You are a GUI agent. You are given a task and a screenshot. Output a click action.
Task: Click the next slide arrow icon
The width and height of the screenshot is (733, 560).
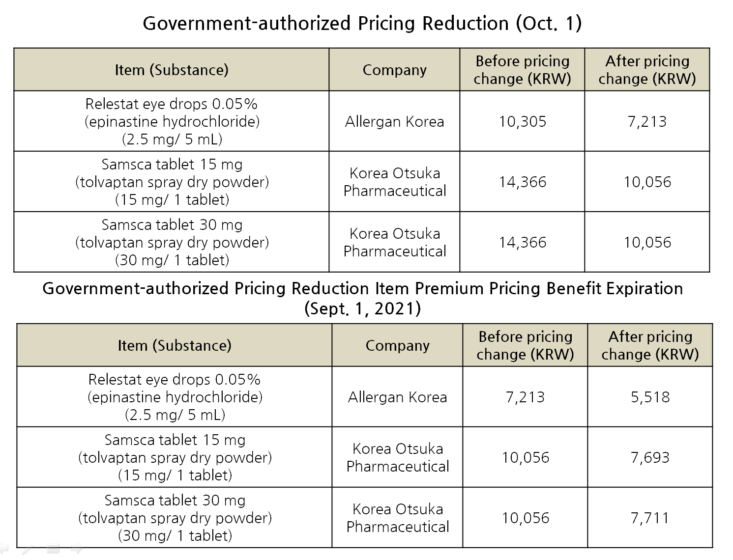(x=77, y=548)
